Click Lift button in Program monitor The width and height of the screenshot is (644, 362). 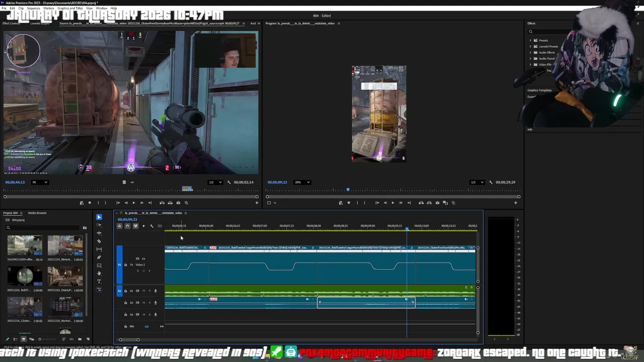421,203
